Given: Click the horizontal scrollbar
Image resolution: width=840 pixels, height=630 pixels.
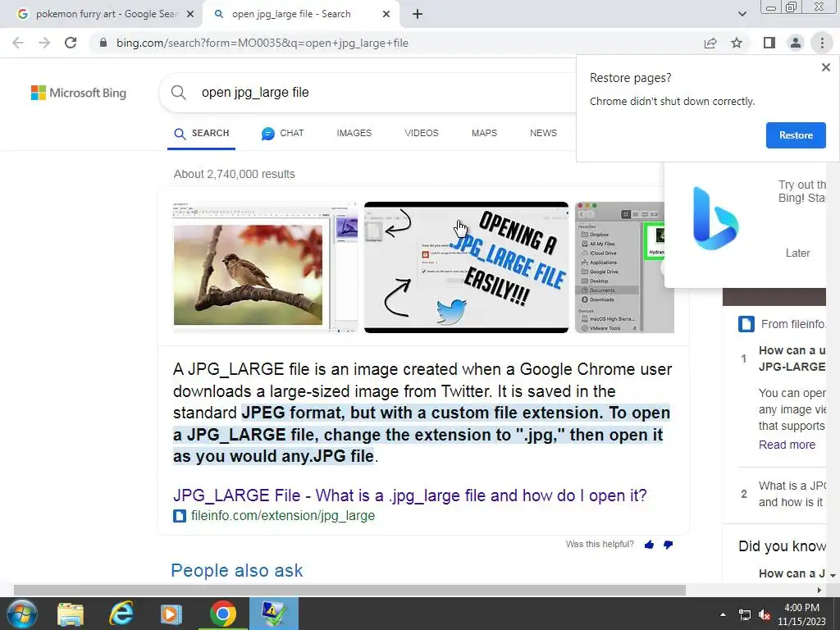Looking at the screenshot, I should [349, 591].
